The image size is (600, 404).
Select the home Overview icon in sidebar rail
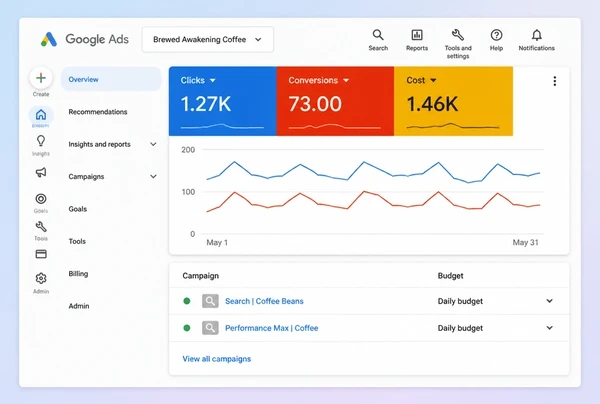41,114
